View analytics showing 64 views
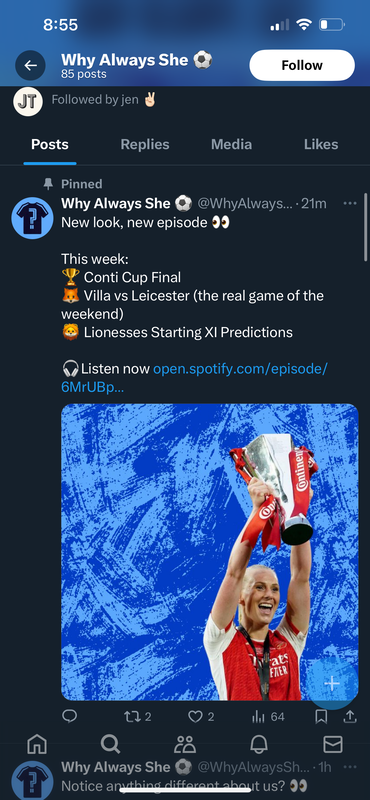370x800 pixels. 268,717
